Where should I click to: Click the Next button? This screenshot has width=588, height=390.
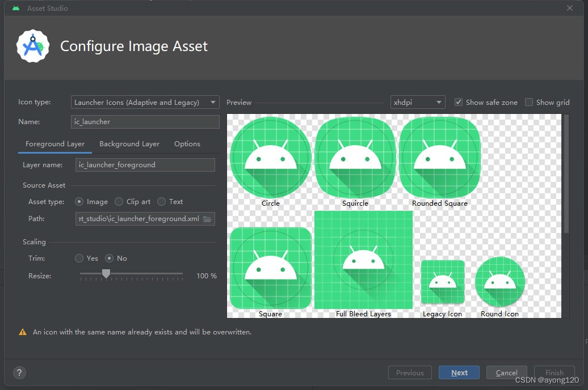459,372
